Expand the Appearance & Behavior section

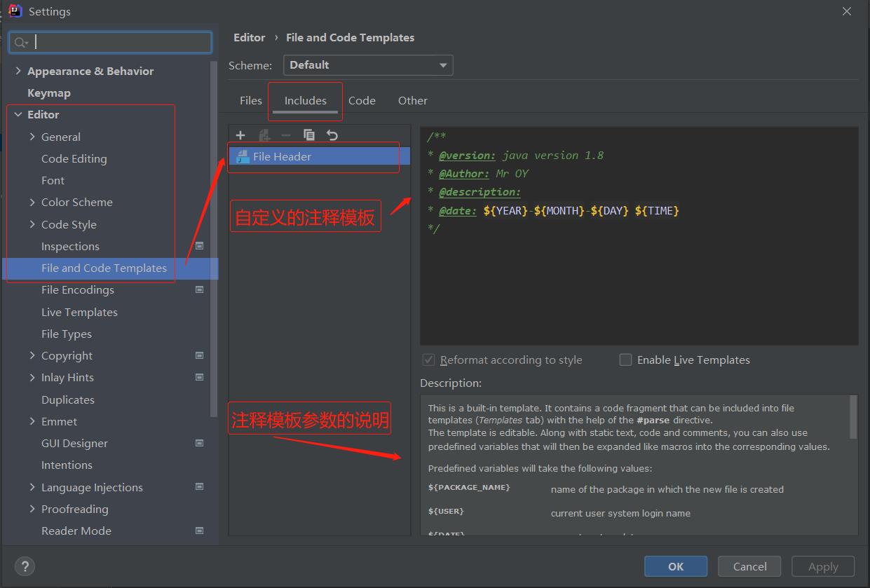18,71
